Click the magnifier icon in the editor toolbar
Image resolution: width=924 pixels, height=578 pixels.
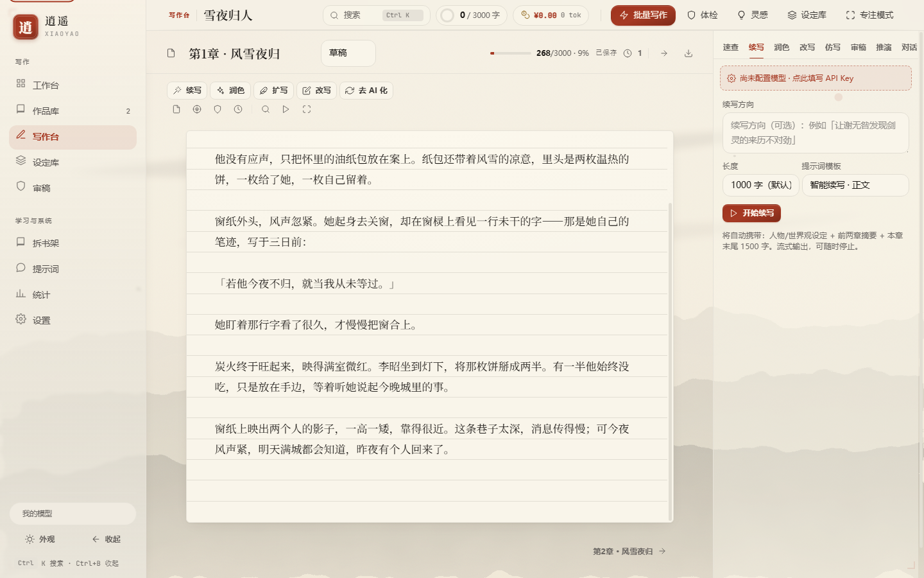[x=265, y=109]
